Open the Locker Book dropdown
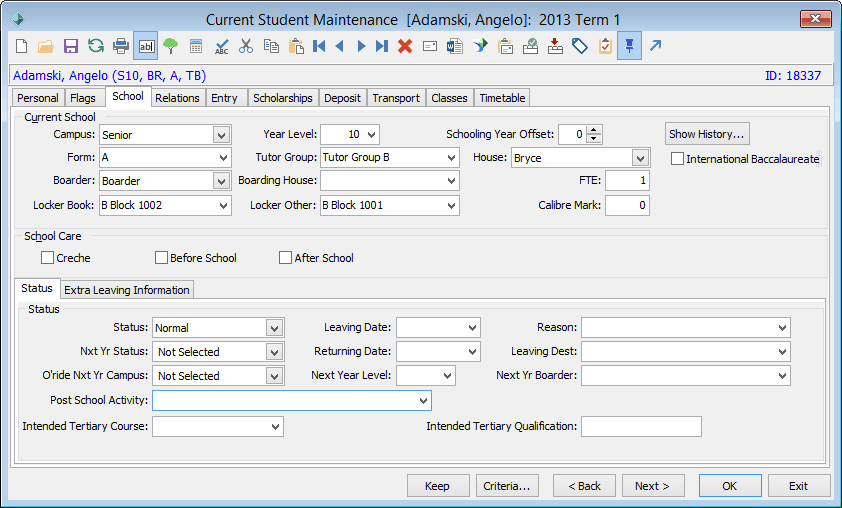842x508 pixels. [223, 205]
